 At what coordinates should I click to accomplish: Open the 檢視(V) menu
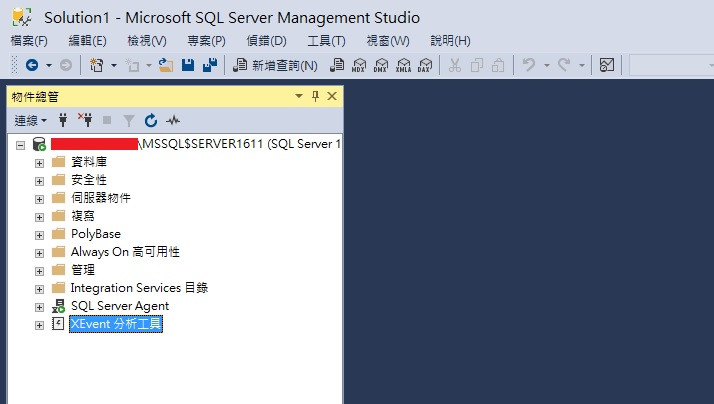tap(147, 41)
